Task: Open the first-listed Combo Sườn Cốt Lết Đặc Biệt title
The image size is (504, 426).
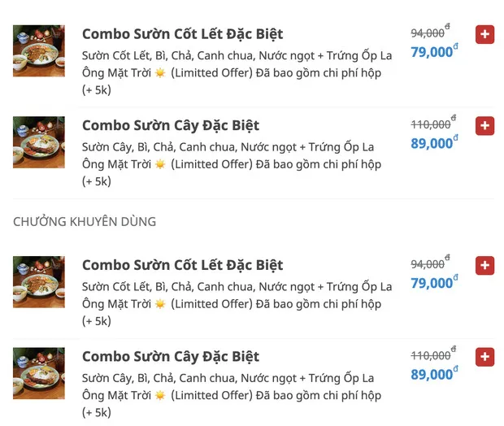Action: point(182,34)
